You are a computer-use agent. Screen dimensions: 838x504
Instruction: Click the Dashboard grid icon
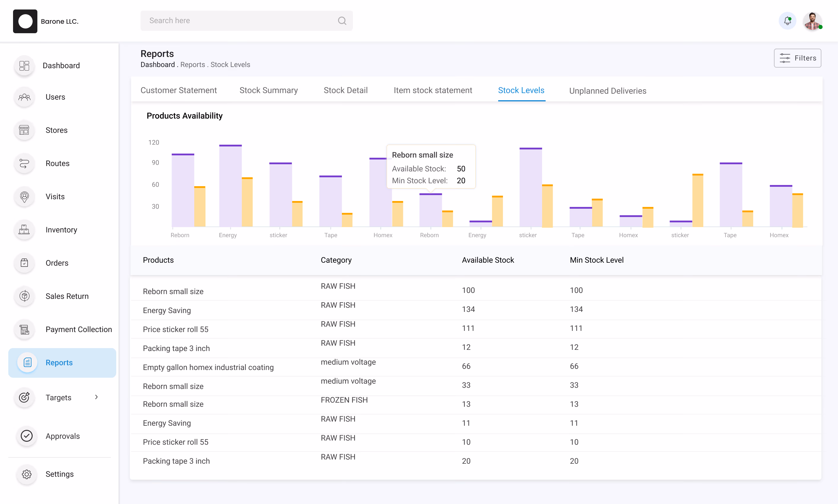[x=24, y=66]
